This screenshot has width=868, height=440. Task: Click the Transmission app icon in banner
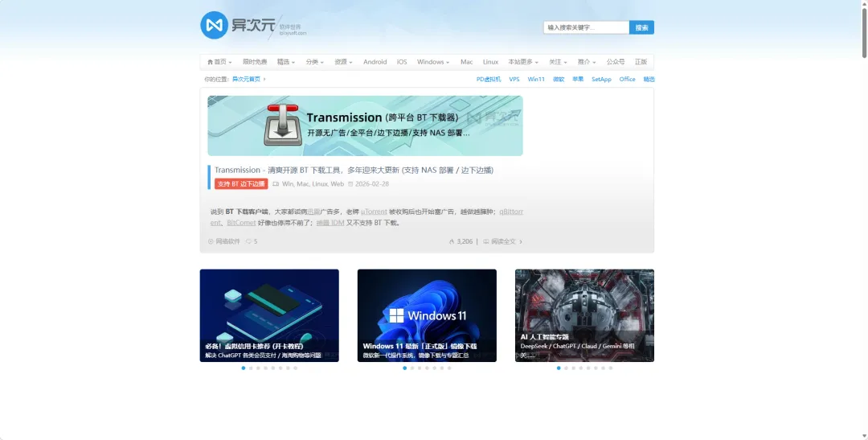click(283, 125)
